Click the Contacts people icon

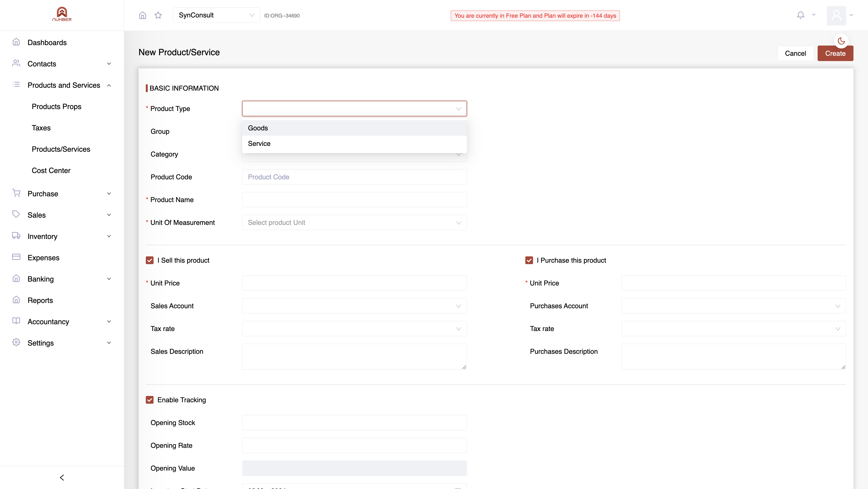click(16, 63)
